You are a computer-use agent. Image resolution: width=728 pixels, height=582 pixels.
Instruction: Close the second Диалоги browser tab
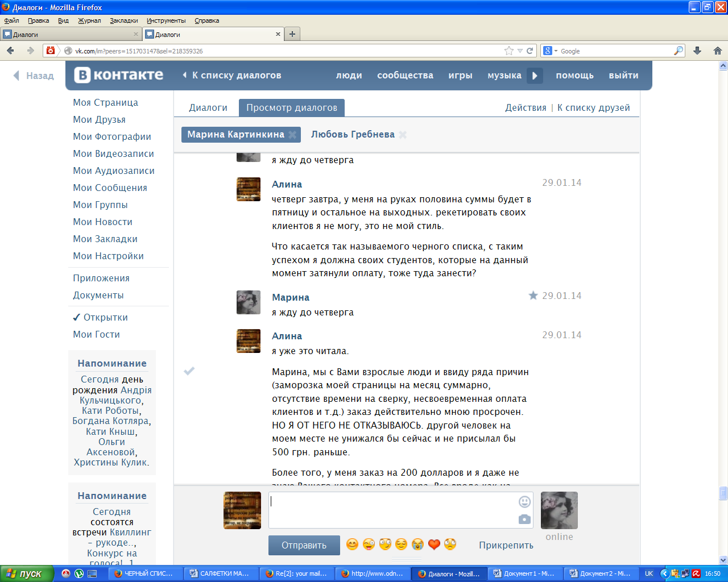click(278, 34)
